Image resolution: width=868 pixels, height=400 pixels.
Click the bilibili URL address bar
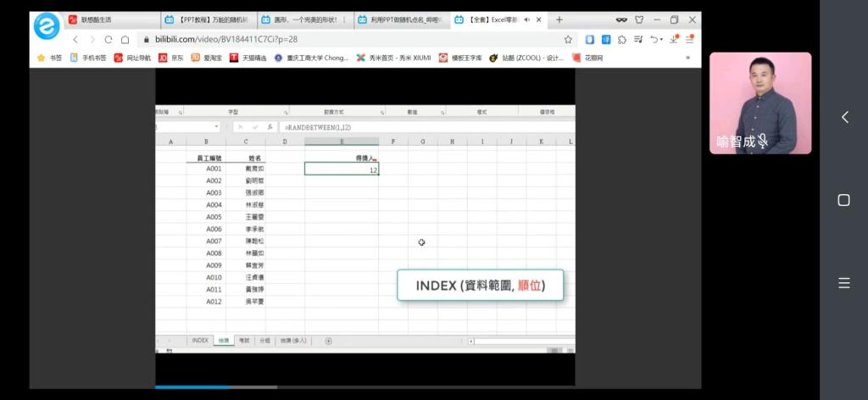coord(339,39)
